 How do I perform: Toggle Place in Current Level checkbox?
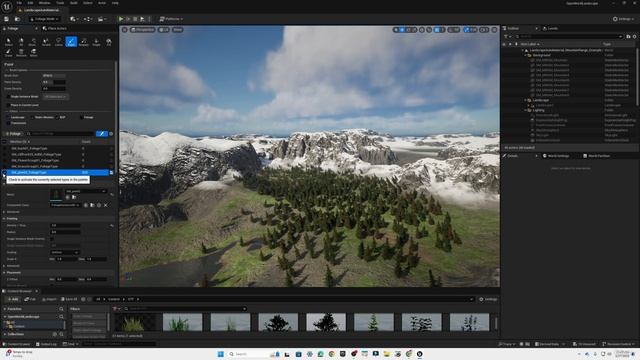point(8,105)
